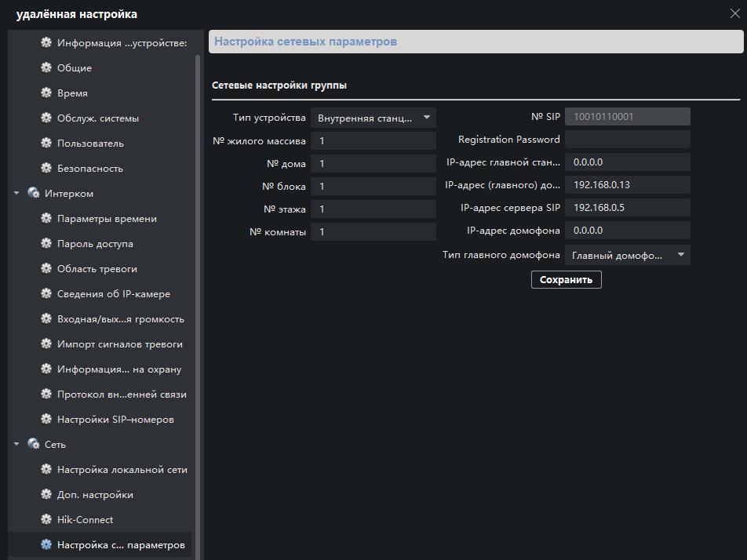The image size is (747, 560).
Task: Click the IP-адрес сервера SIP field
Action: pyautogui.click(x=627, y=208)
